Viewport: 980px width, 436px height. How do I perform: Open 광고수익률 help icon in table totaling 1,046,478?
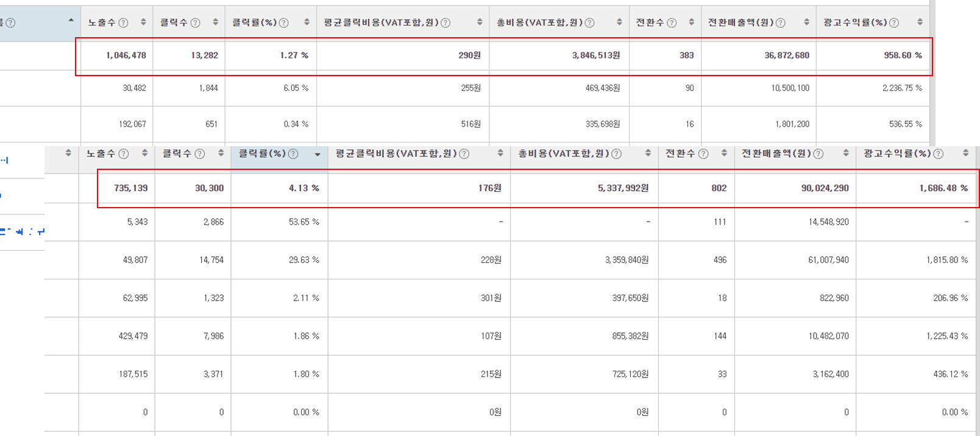(x=894, y=23)
